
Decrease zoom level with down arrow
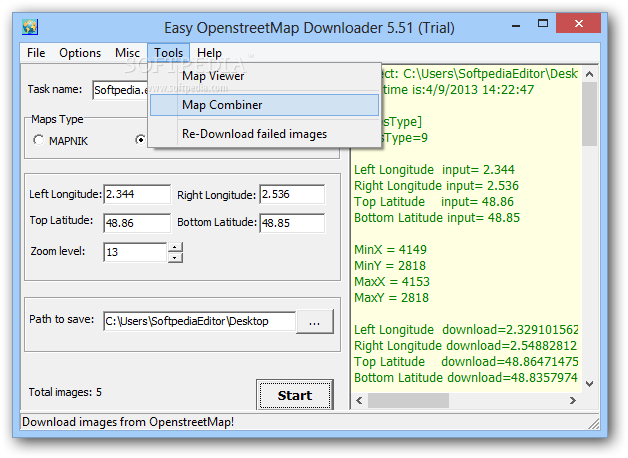175,257
